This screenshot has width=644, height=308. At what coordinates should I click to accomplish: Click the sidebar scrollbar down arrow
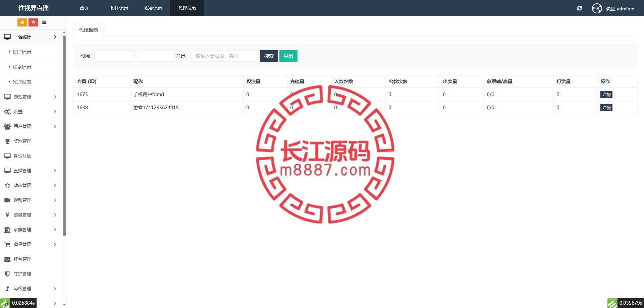click(64, 305)
